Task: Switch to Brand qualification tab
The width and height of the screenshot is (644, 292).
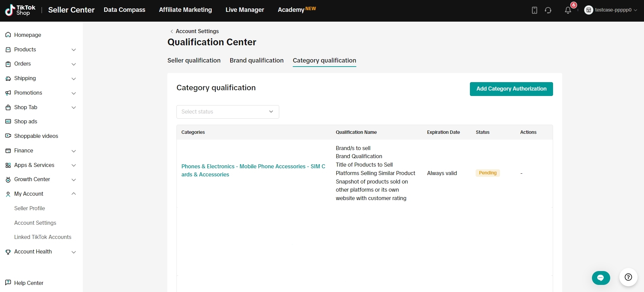Action: point(257,60)
